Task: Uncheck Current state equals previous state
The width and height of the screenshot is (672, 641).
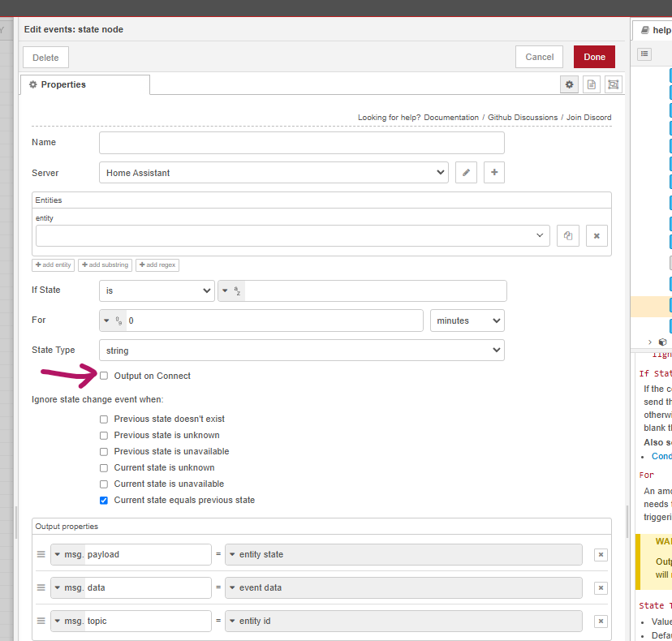Action: point(104,500)
